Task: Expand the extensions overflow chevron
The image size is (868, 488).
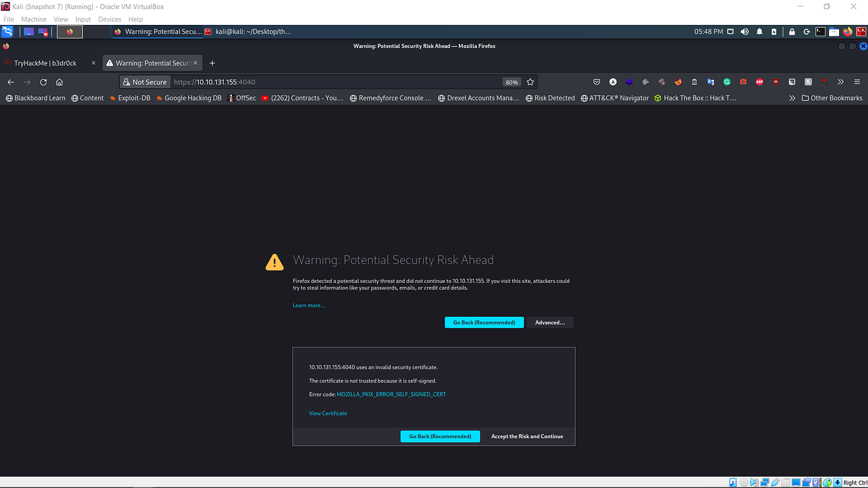Action: coord(841,82)
